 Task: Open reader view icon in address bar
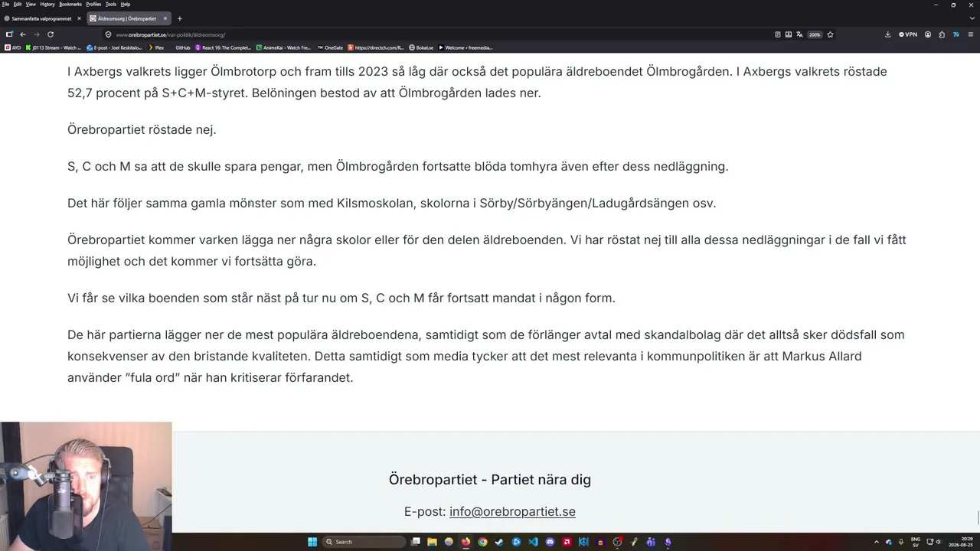click(778, 34)
